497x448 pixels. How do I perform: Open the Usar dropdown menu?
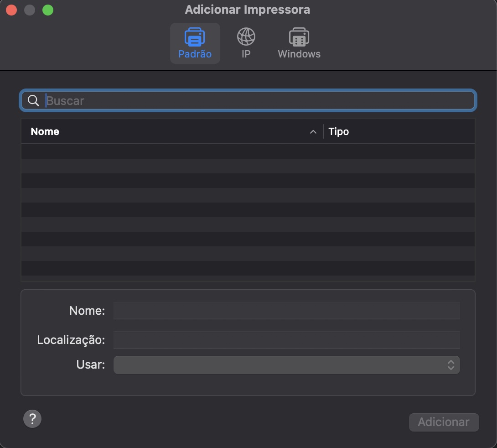pyautogui.click(x=286, y=365)
